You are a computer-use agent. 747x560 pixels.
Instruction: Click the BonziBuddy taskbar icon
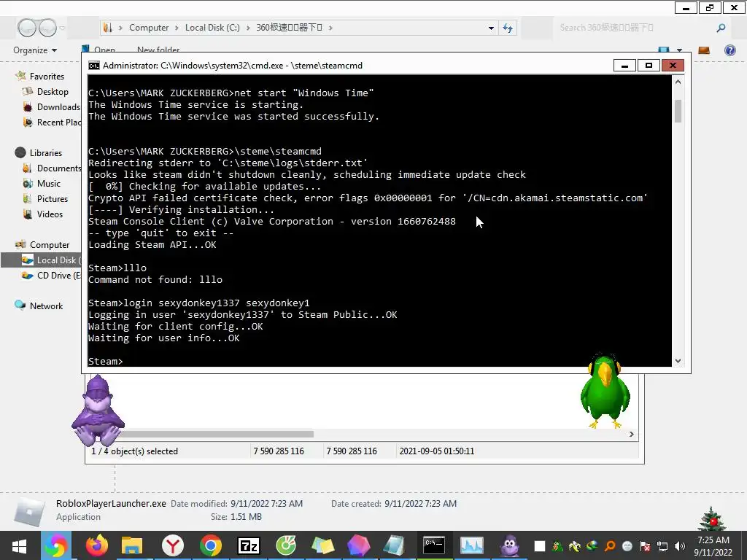pyautogui.click(x=510, y=545)
